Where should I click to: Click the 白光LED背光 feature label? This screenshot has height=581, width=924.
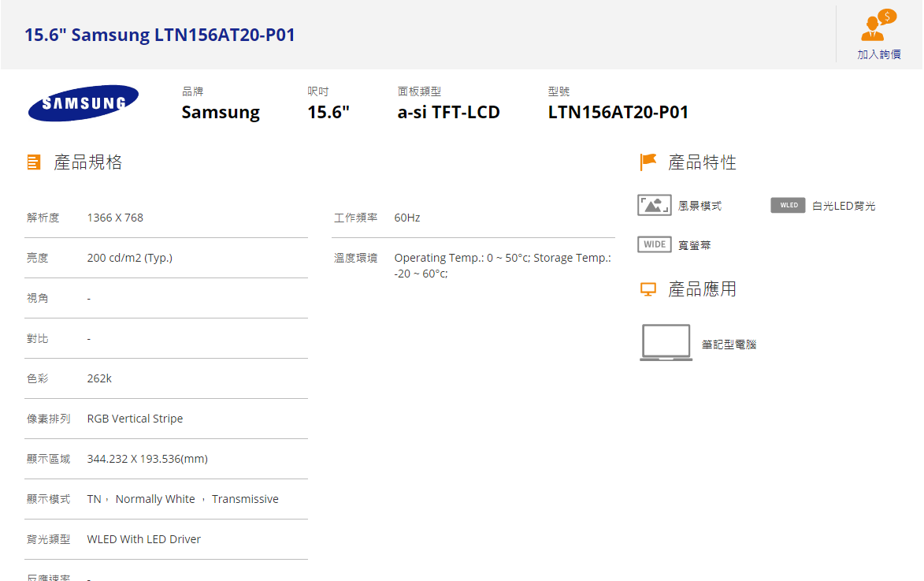coord(844,206)
